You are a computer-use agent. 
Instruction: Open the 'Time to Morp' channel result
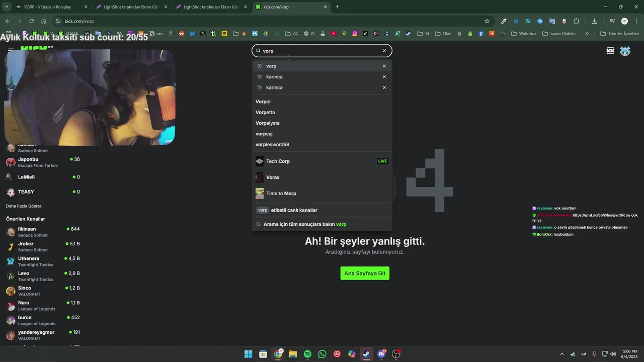pos(322,194)
